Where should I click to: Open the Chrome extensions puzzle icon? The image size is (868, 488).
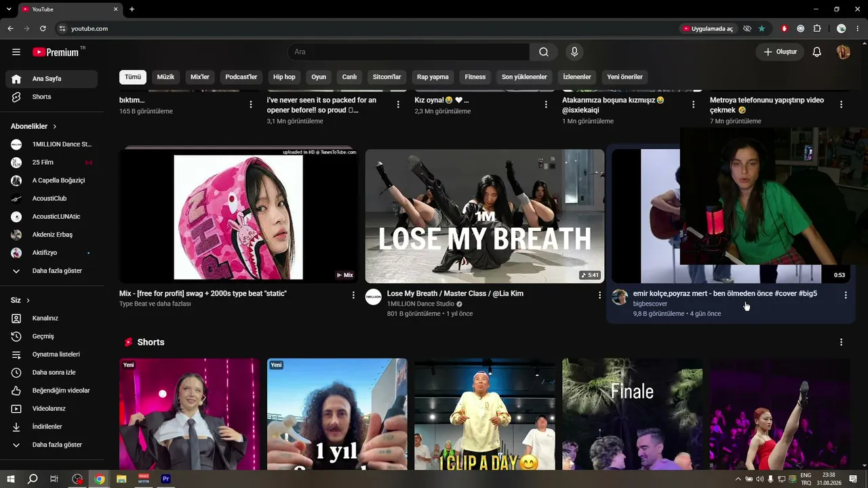coord(817,28)
